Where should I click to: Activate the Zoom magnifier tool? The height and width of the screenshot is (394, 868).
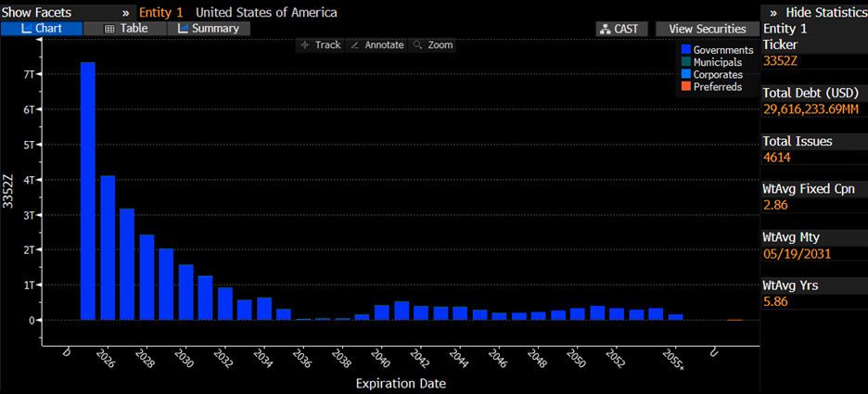(x=433, y=45)
